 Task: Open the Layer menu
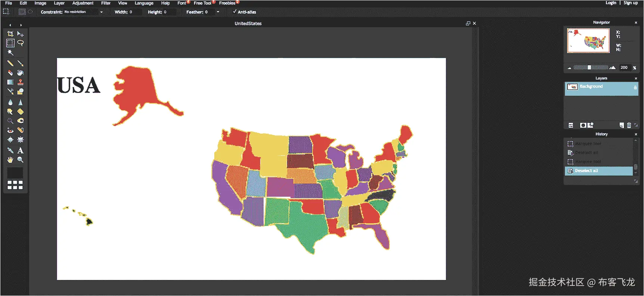click(59, 3)
